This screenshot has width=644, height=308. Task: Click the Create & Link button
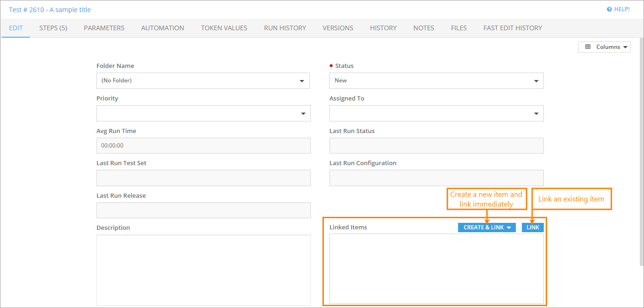click(486, 228)
